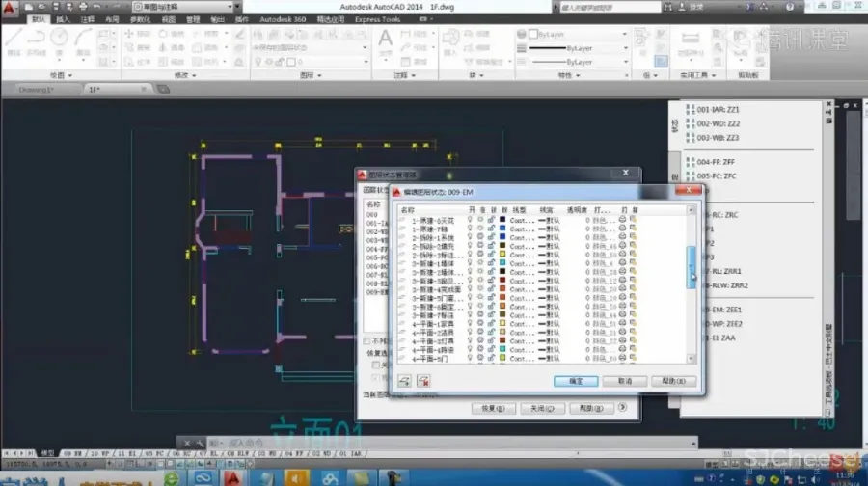This screenshot has height=486, width=868.
Task: Click plot printer icon for layer 2-拆除-1系统
Action: [x=623, y=236]
